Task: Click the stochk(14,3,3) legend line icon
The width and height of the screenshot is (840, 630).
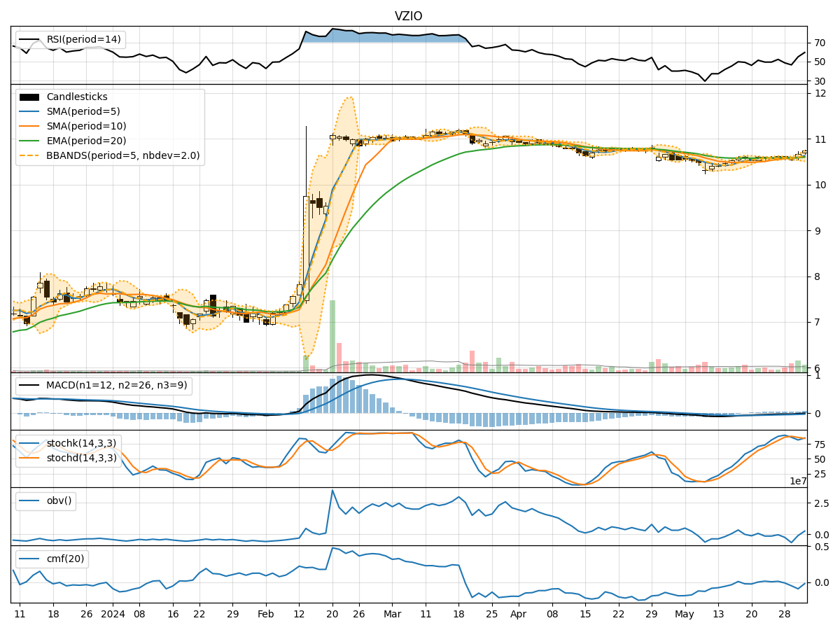Action: pyautogui.click(x=29, y=442)
